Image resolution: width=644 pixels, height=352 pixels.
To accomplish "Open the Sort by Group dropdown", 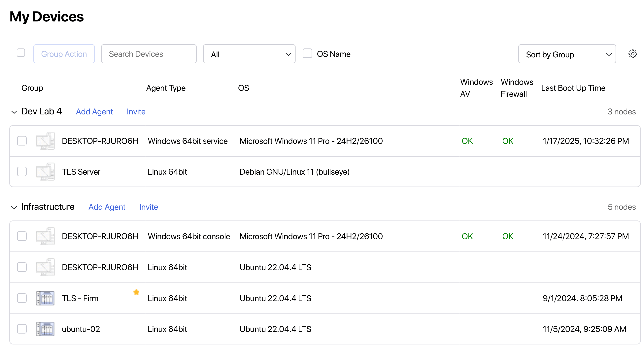I will point(567,54).
